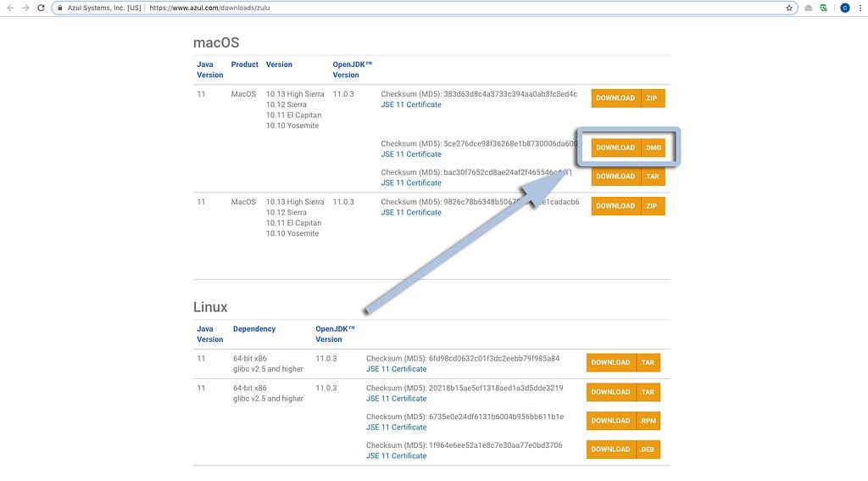Open JSE 11 Certificate for first macOS ZIP

pos(411,104)
